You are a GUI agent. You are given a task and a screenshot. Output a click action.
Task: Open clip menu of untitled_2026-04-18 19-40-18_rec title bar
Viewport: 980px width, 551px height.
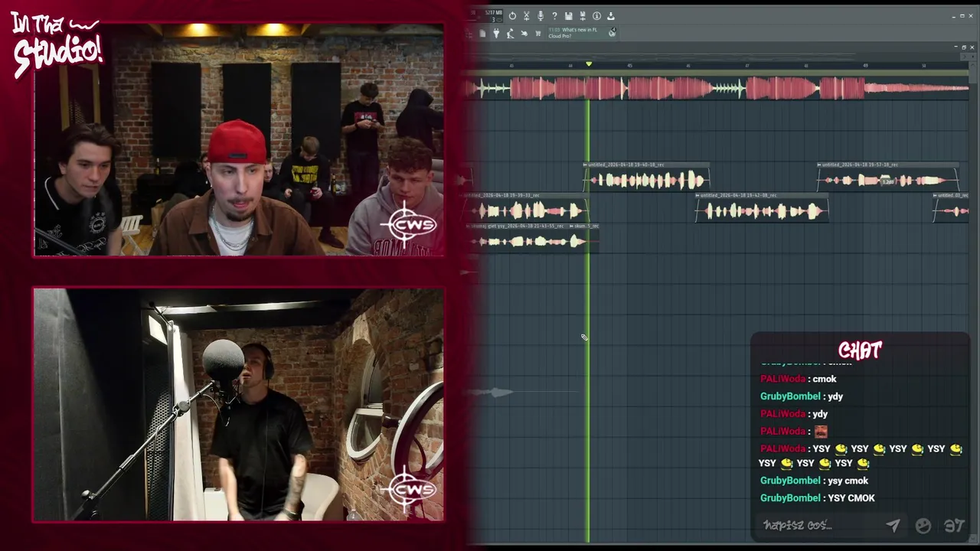pos(586,165)
